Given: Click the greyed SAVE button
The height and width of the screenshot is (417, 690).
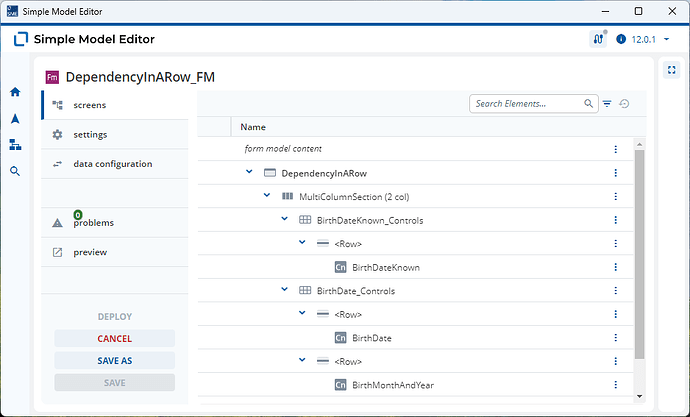Looking at the screenshot, I should coord(115,383).
